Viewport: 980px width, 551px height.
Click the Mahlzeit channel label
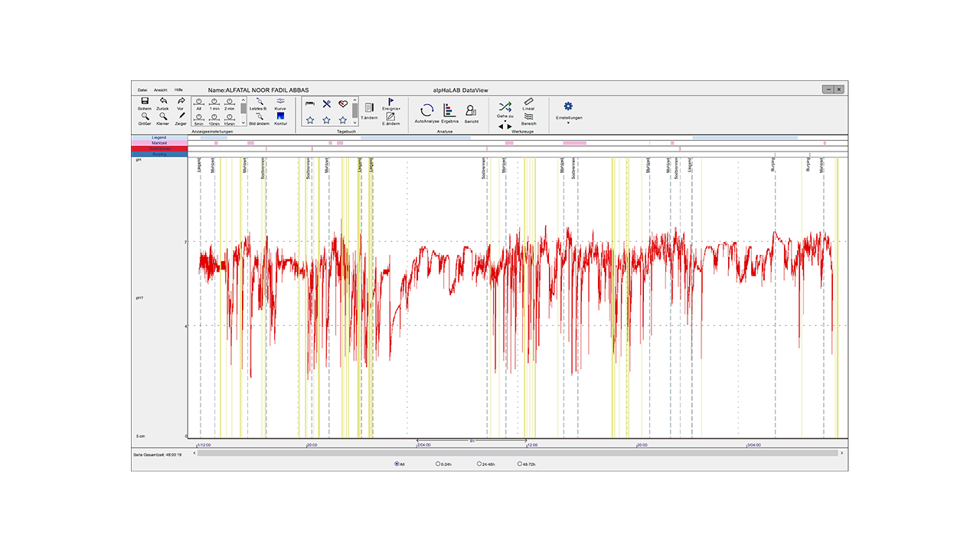point(159,143)
